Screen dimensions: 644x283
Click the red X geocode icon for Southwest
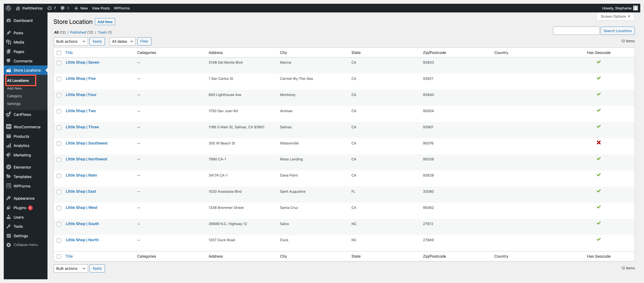point(598,142)
